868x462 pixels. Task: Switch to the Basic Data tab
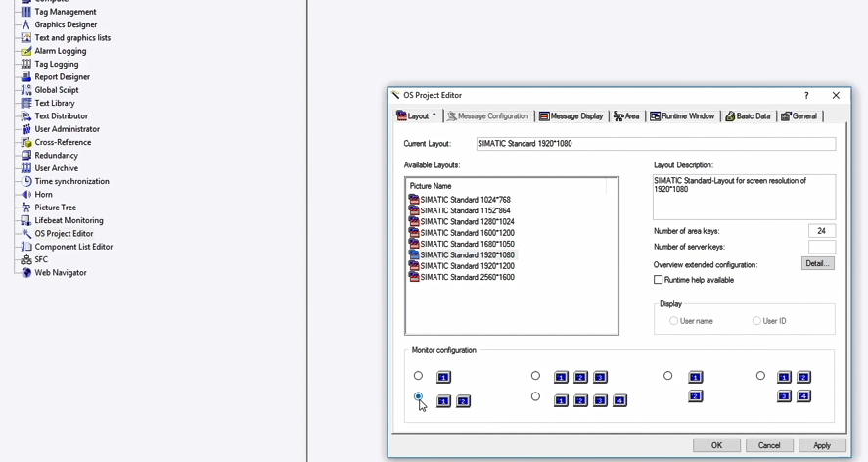[748, 115]
